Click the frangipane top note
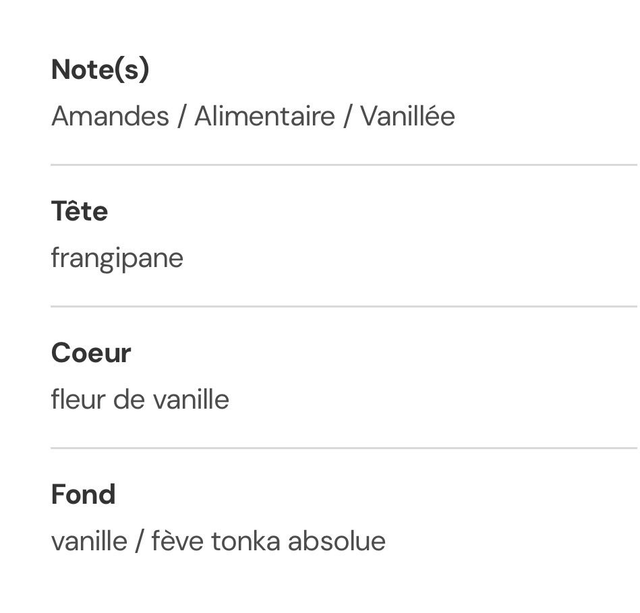The height and width of the screenshot is (613, 640). 117,259
